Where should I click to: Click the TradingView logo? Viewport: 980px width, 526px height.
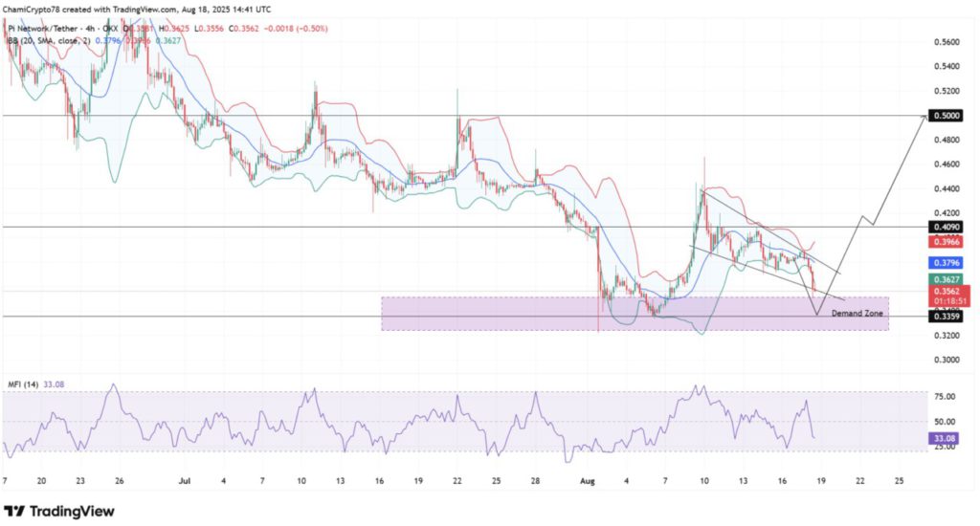59,511
